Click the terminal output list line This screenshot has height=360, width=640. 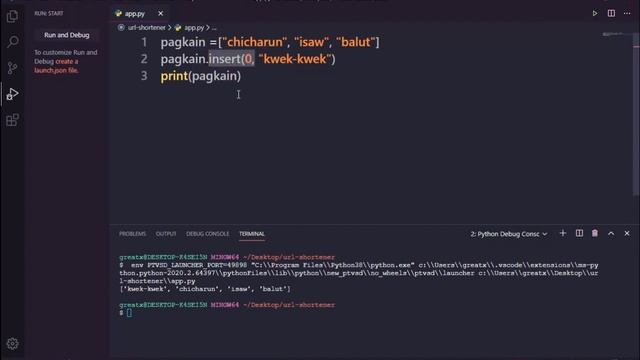point(205,289)
